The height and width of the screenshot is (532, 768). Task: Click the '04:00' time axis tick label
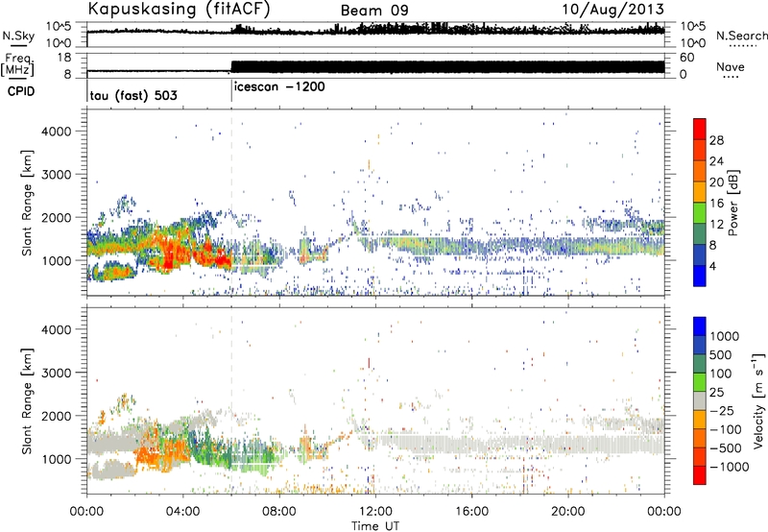(182, 512)
